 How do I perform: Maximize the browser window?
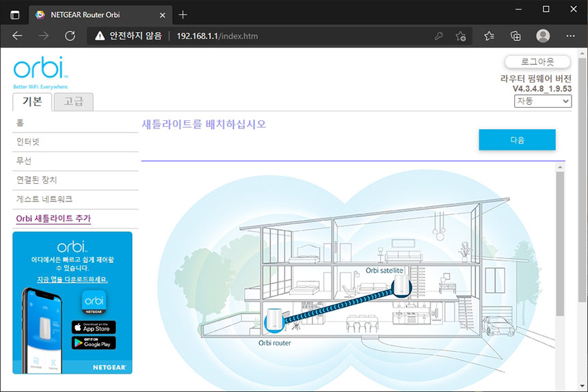click(x=546, y=10)
